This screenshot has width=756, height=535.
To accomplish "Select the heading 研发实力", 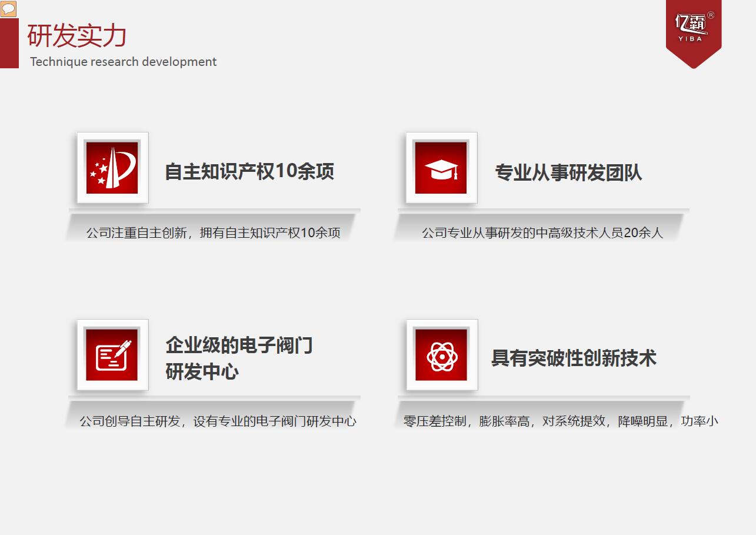I will (77, 36).
